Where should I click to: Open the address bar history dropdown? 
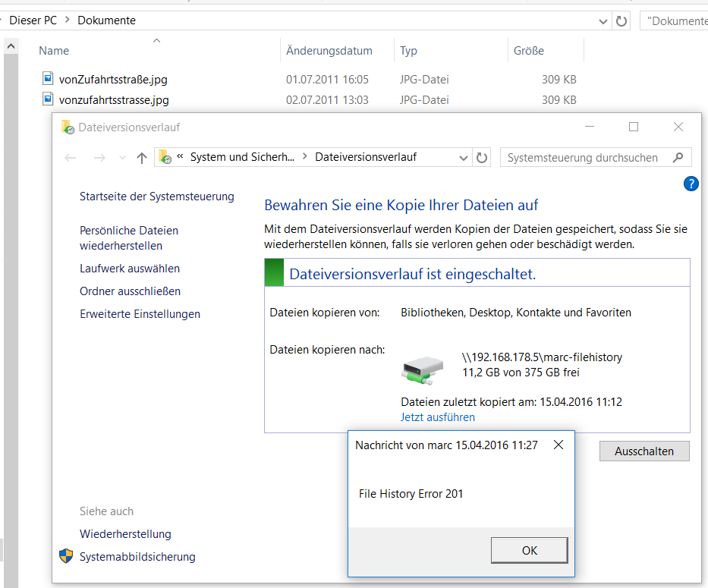464,158
